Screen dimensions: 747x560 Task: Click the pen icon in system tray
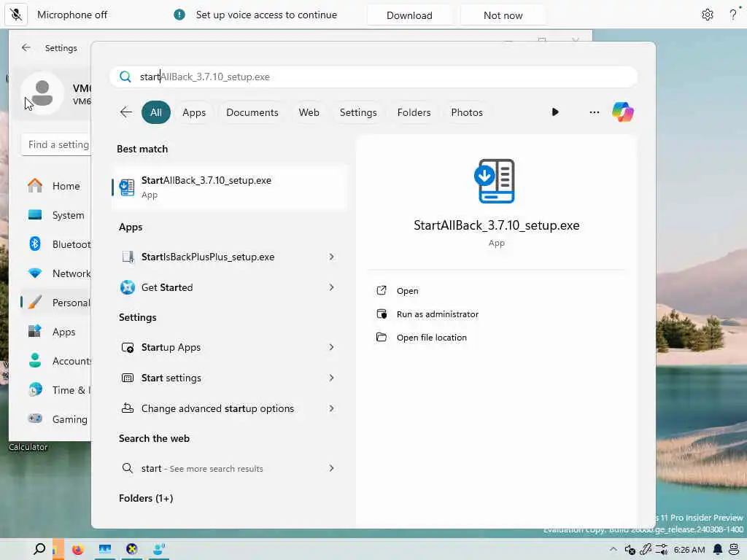click(646, 550)
